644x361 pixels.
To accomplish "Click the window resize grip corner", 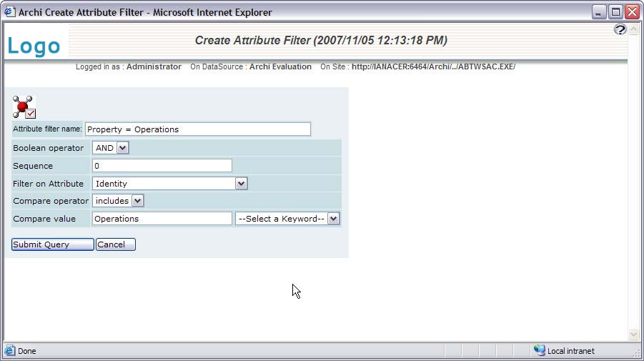I will [x=637, y=354].
